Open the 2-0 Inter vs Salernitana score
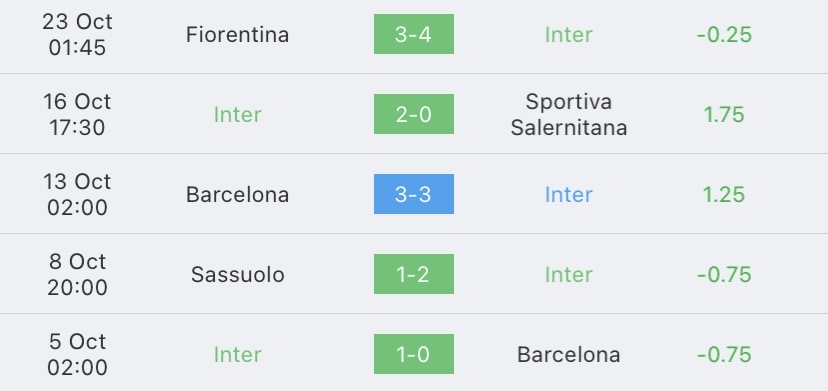Screen dimensions: 828x391 click(413, 114)
